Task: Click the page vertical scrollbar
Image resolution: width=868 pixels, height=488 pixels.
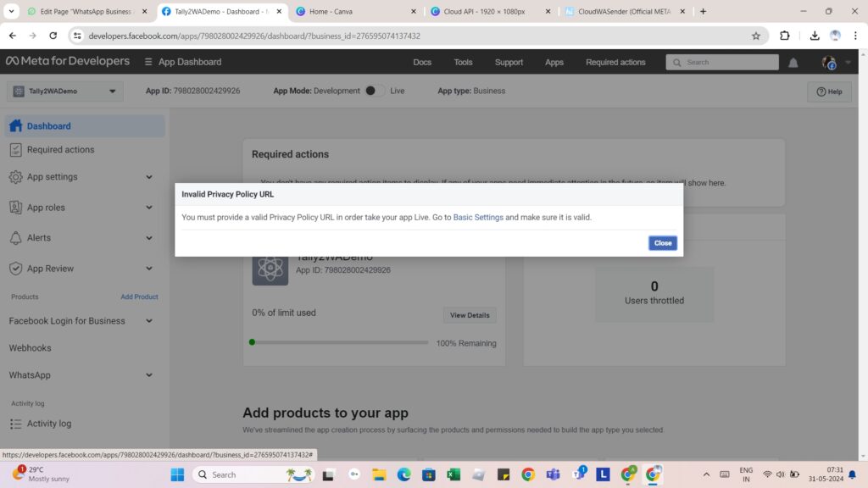Action: tap(863, 254)
